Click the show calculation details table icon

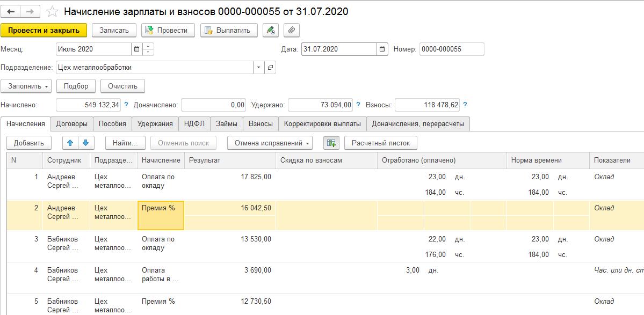tap(331, 143)
